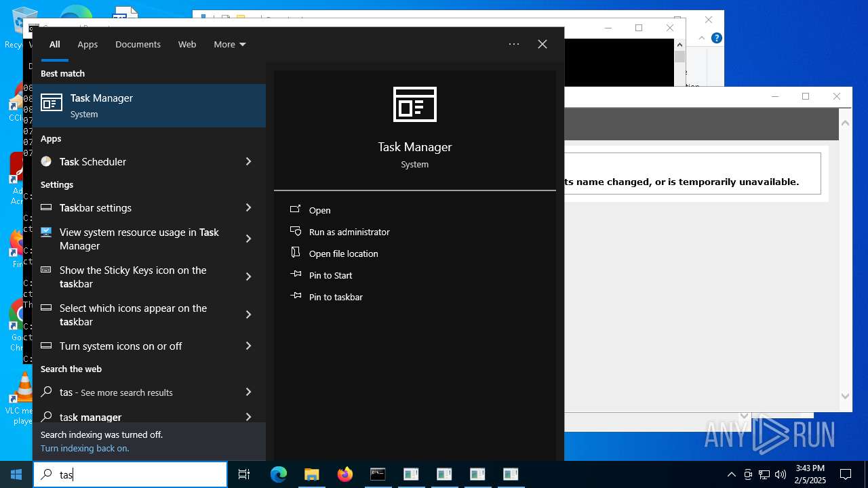This screenshot has width=868, height=488.
Task: Click Turn indexing back on link
Action: coord(85,448)
